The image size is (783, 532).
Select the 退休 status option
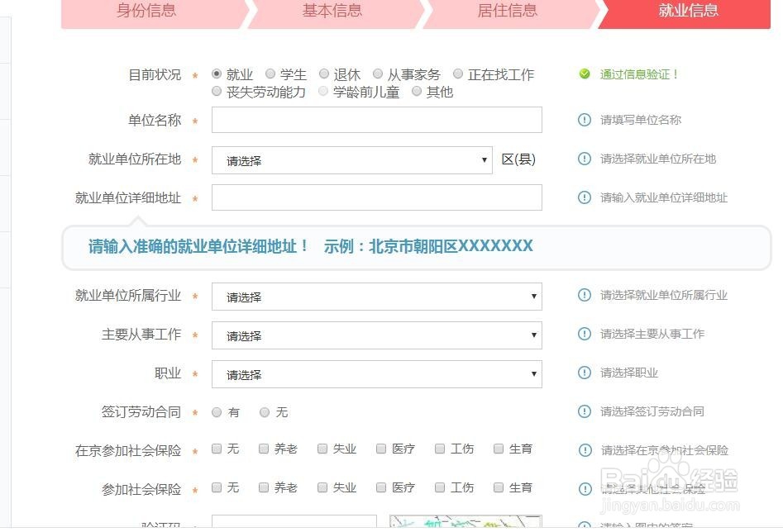[322, 74]
